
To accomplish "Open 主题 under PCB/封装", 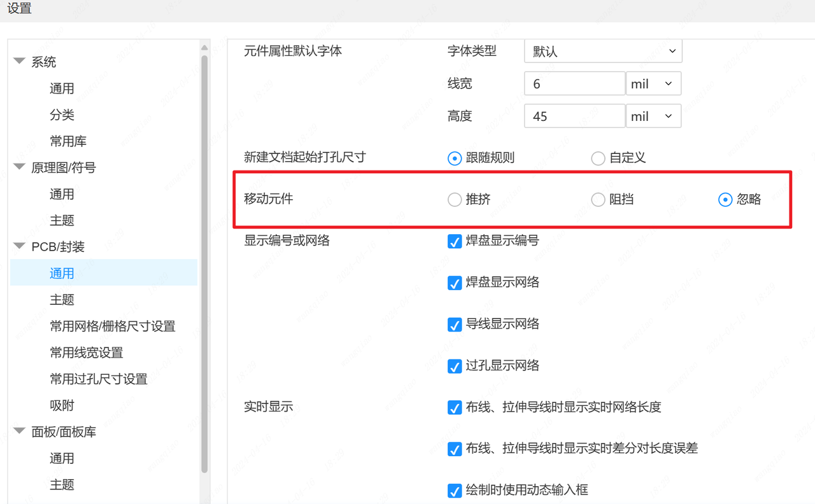I will tap(62, 300).
